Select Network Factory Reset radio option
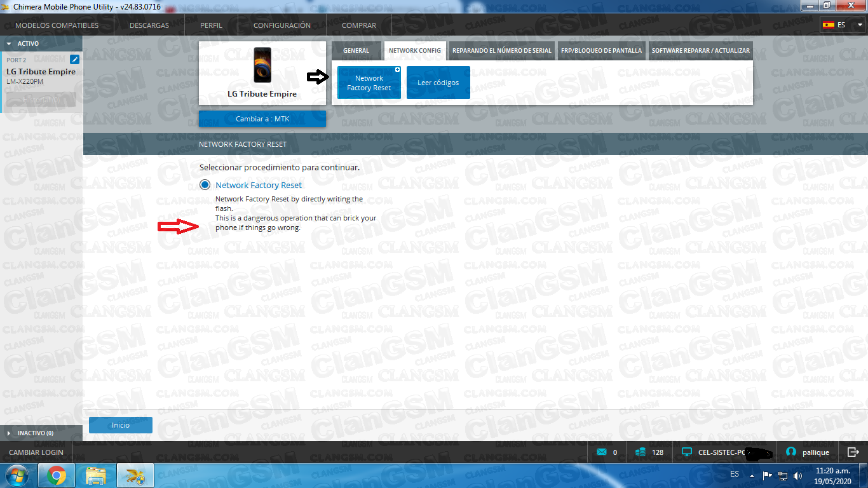The width and height of the screenshot is (868, 488). pyautogui.click(x=205, y=185)
